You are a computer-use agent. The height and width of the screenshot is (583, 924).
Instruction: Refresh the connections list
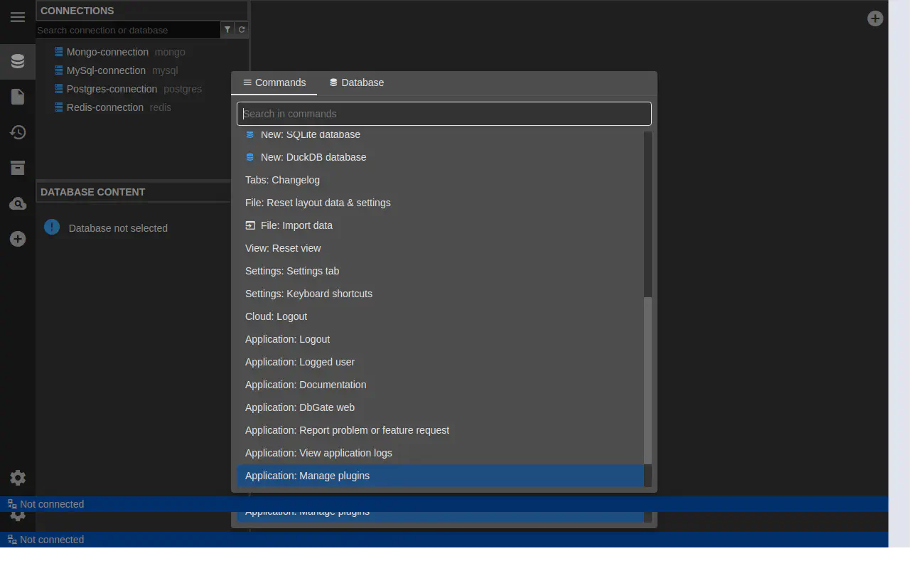(242, 30)
